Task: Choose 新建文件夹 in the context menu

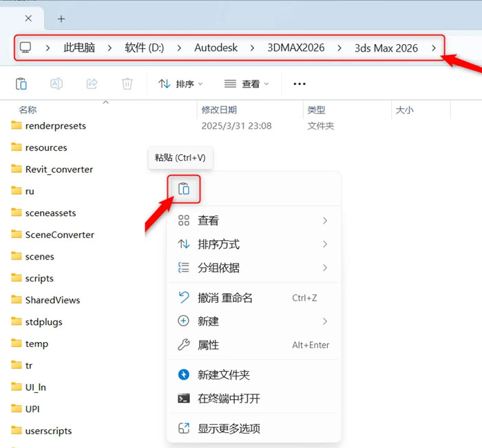Action: (x=253, y=375)
